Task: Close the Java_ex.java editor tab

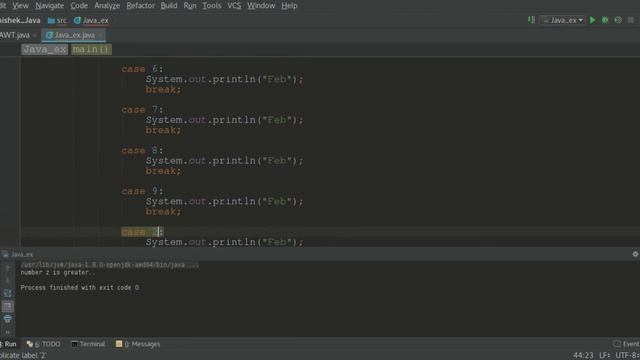Action: 101,36
